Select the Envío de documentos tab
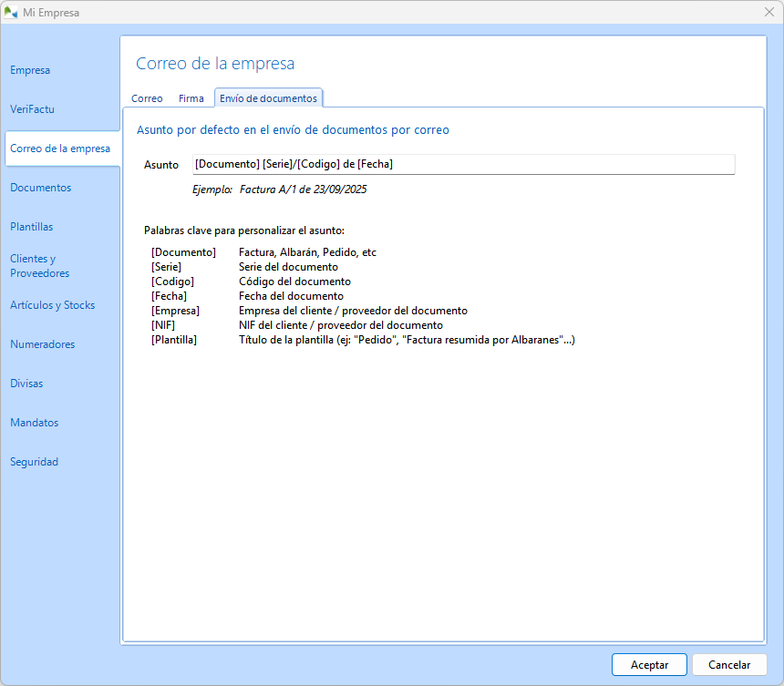Image resolution: width=784 pixels, height=686 pixels. tap(268, 98)
